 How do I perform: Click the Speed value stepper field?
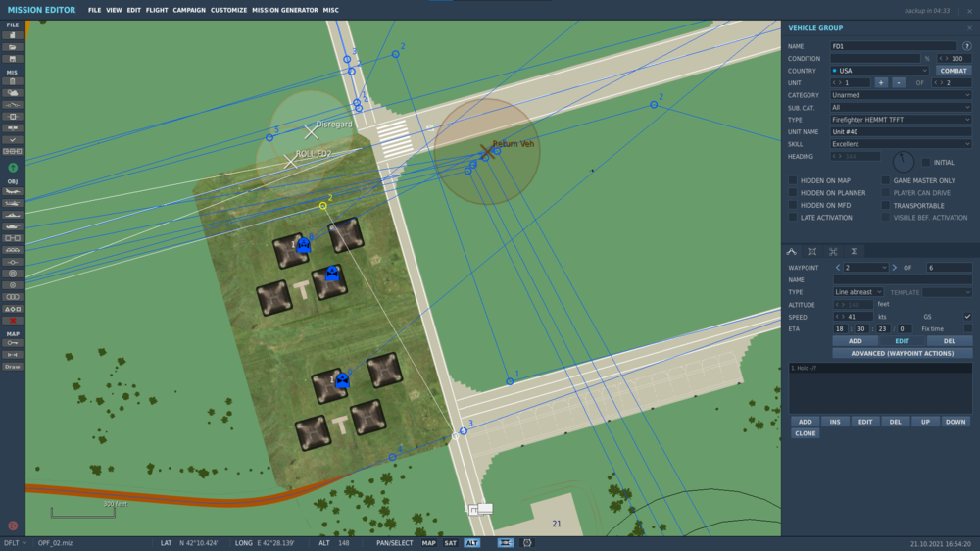pos(854,317)
